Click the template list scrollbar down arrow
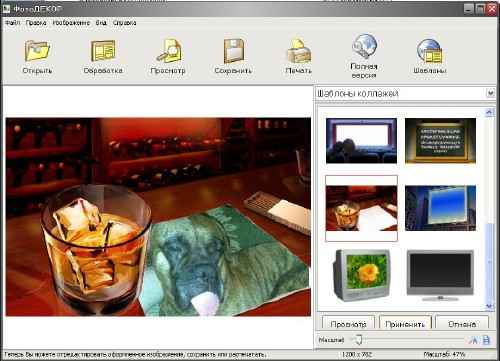Image resolution: width=500 pixels, height=361 pixels. 489,306
